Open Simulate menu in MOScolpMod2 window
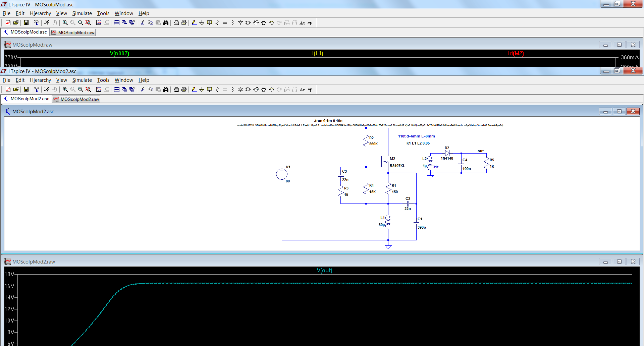Viewport: 644px width, 346px height. tap(82, 80)
